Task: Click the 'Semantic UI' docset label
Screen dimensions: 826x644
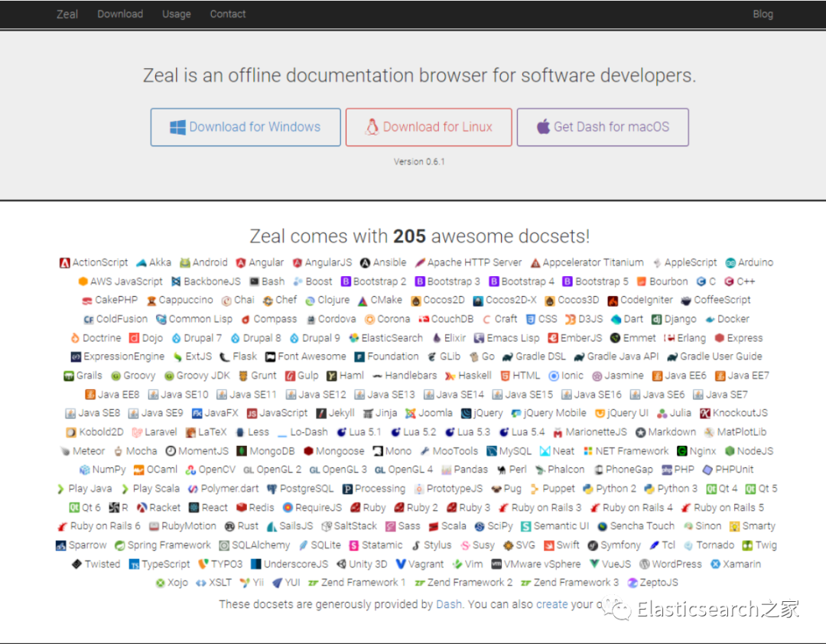Action: pyautogui.click(x=561, y=526)
